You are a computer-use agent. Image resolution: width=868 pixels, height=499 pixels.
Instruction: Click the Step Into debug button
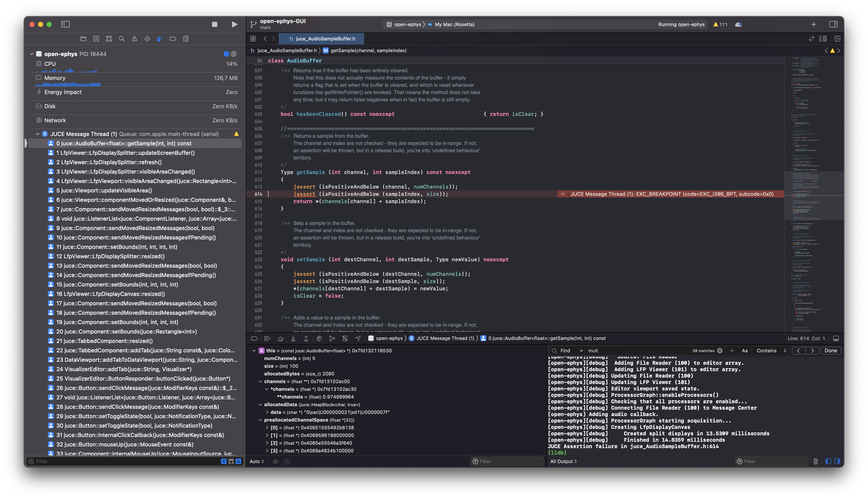pos(293,338)
